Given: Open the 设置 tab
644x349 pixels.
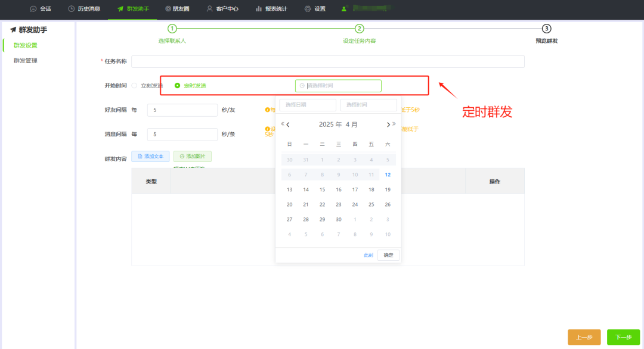Looking at the screenshot, I should point(315,8).
